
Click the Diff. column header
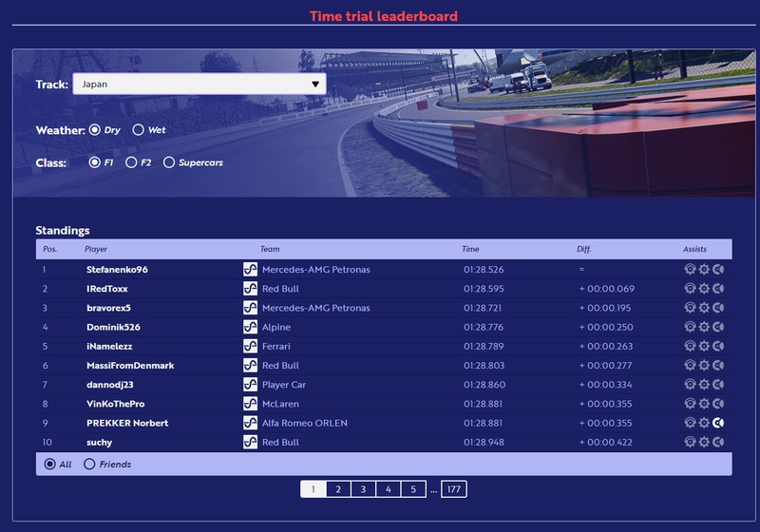click(584, 249)
